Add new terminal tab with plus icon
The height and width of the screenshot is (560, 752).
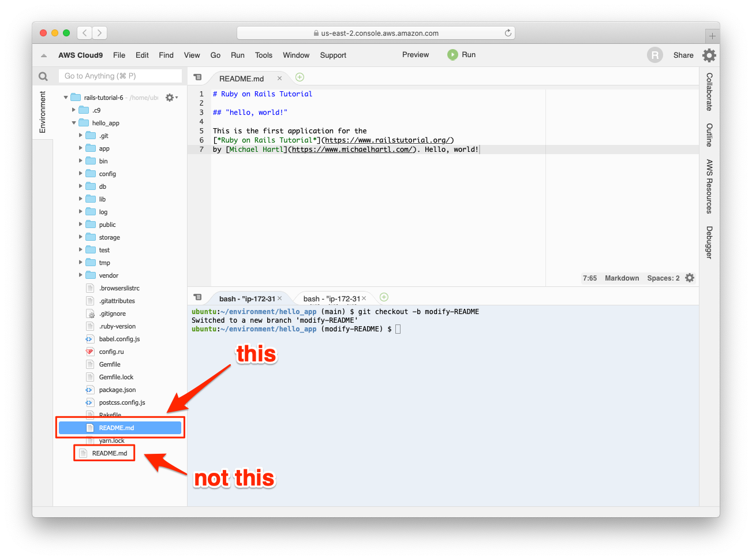[x=384, y=297]
